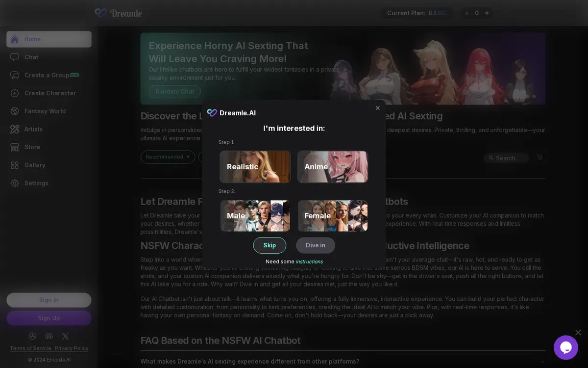The height and width of the screenshot is (368, 588).
Task: Click the Gallery grid icon
Action: pos(15,165)
